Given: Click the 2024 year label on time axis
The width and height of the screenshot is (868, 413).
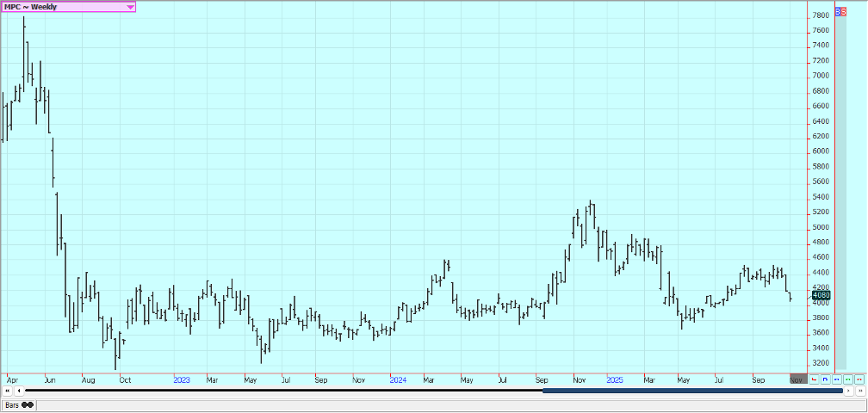Looking at the screenshot, I should [x=397, y=379].
